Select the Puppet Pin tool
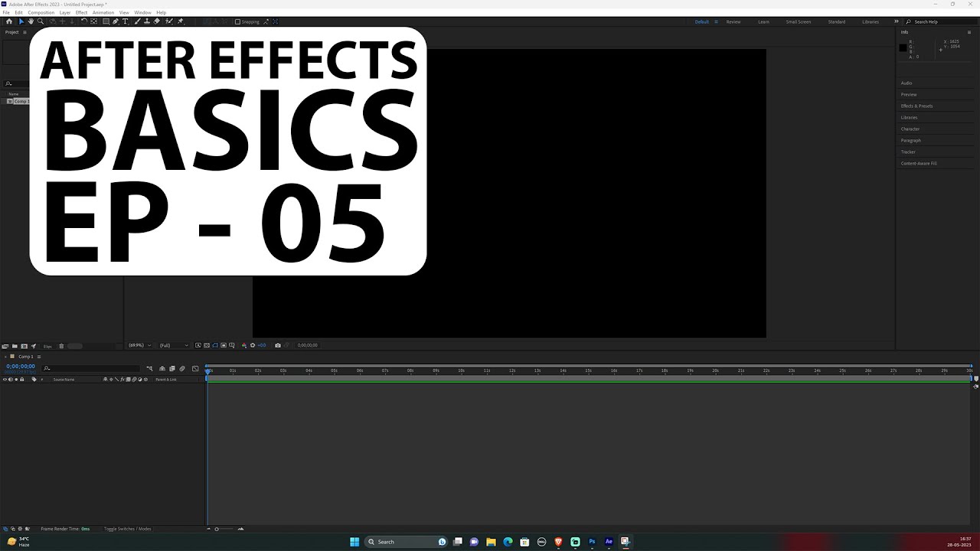980x551 pixels. [x=180, y=21]
